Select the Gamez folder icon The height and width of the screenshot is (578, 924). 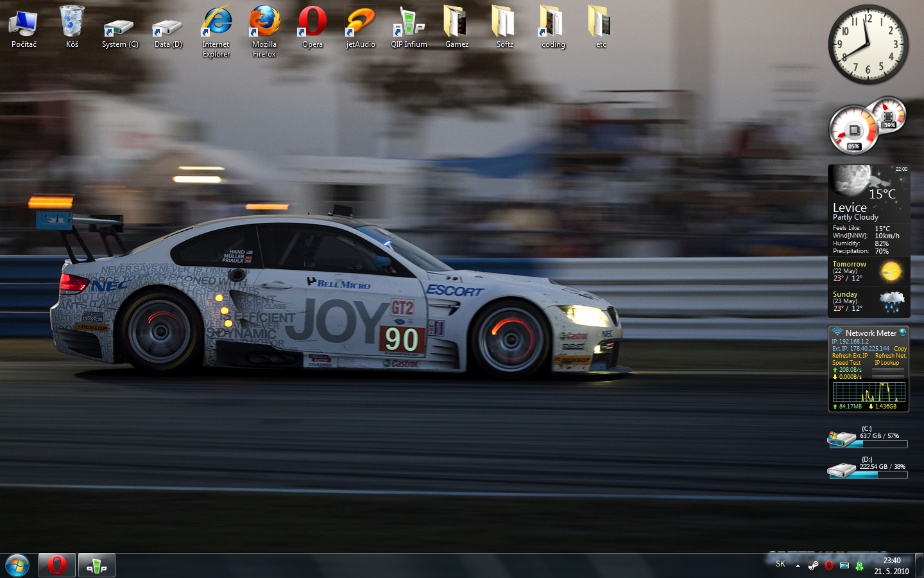457,28
